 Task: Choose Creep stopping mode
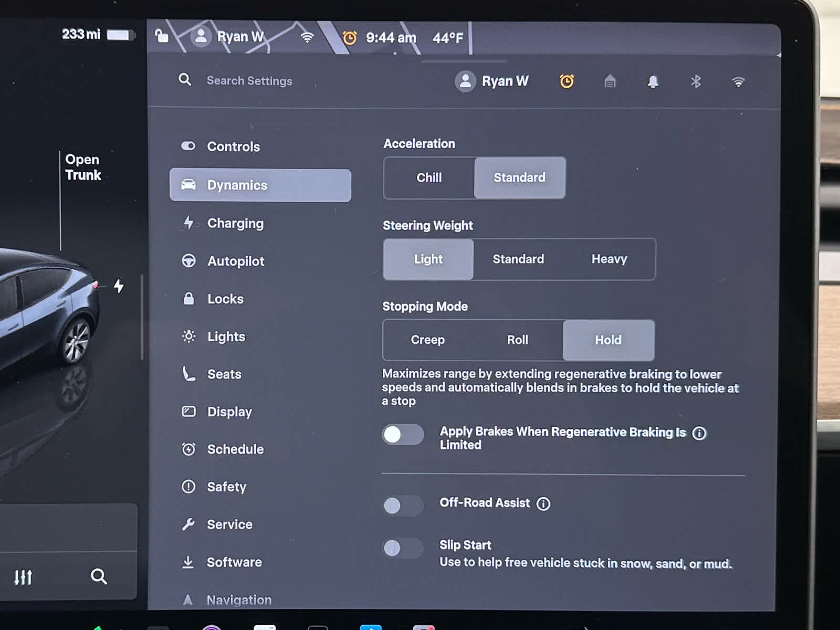tap(427, 340)
